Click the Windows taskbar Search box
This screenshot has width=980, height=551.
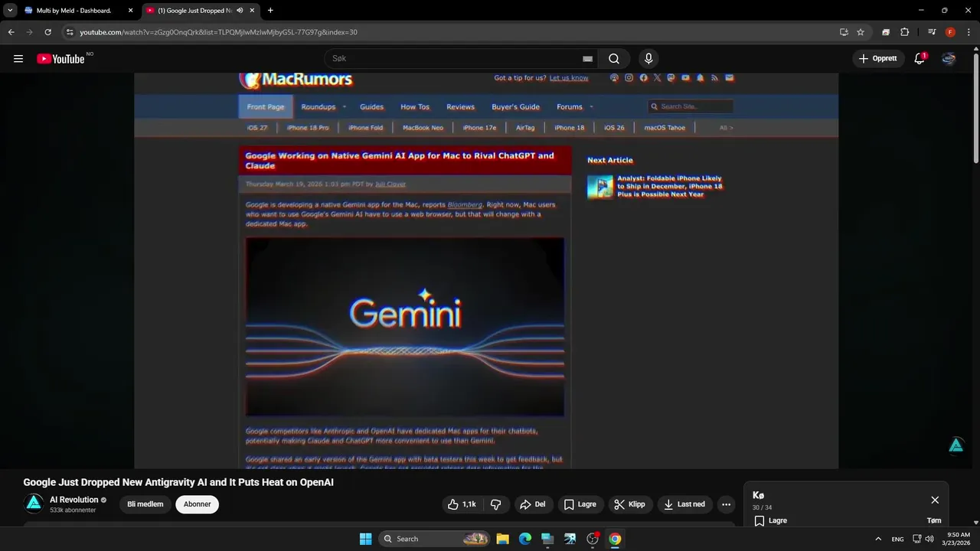(x=434, y=539)
